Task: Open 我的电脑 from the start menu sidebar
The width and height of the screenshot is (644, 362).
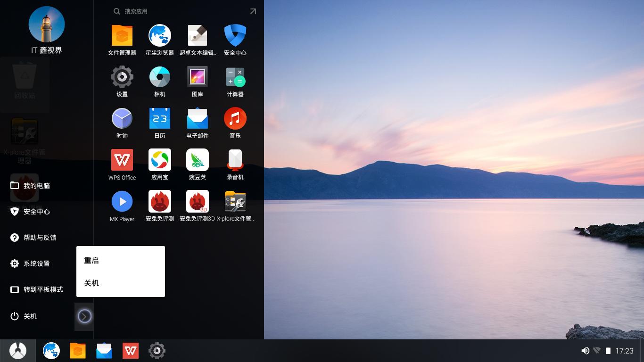Action: tap(38, 186)
